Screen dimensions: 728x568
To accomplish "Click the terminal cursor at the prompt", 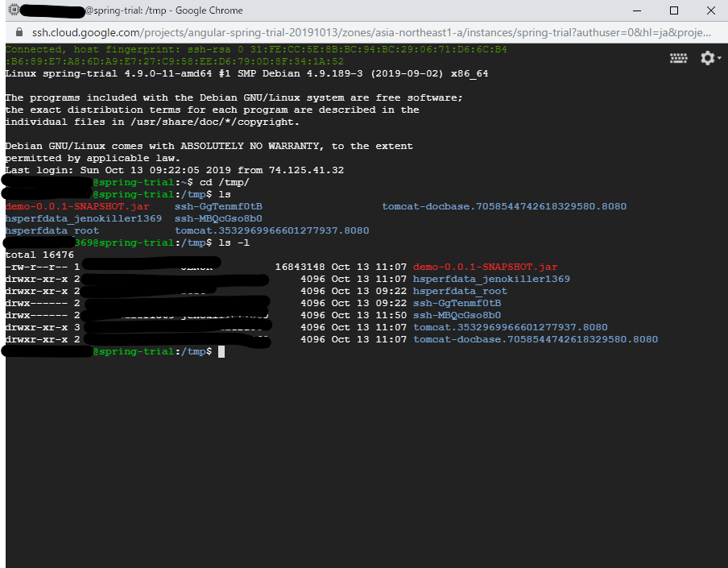I will [221, 351].
